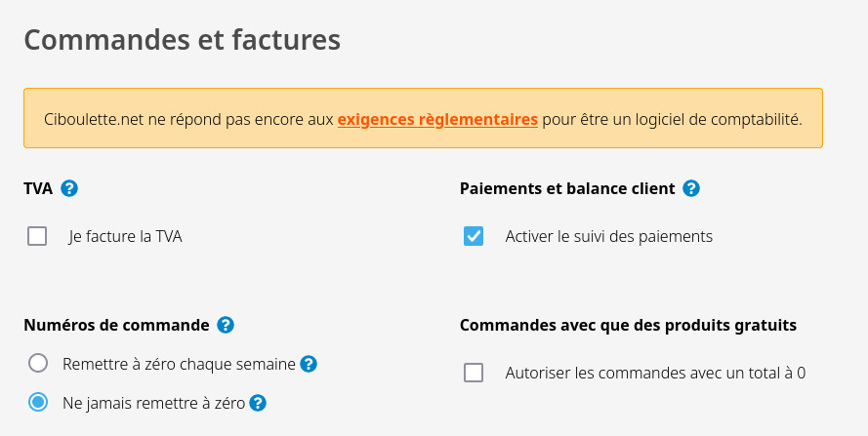The height and width of the screenshot is (436, 868).
Task: Open the help tooltip next to TVA
Action: tap(69, 188)
